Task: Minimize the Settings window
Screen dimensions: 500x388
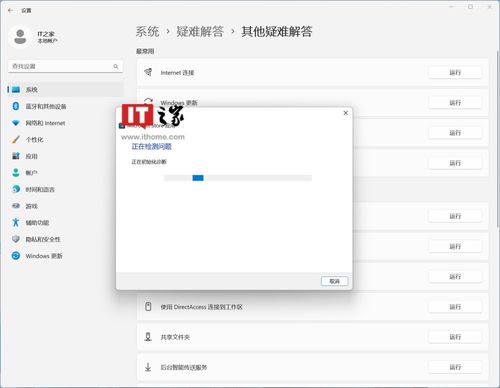Action: click(452, 7)
